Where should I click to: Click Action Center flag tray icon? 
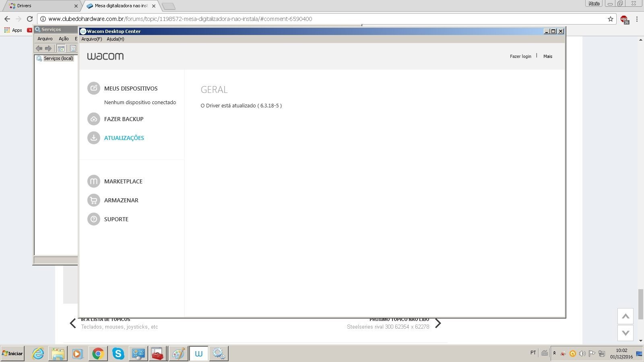click(x=592, y=354)
